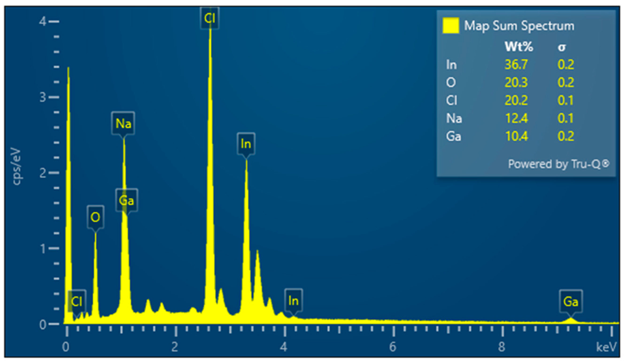Click the Ga label near Na peak

point(126,200)
